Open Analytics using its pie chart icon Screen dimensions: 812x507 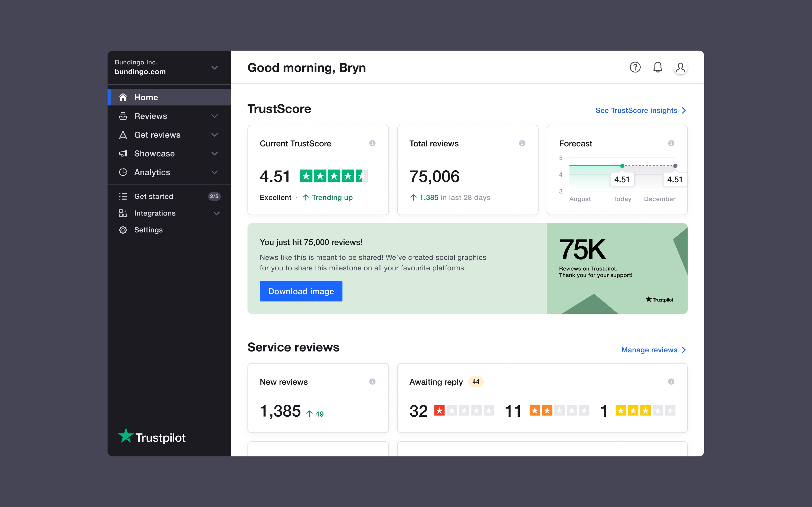pyautogui.click(x=123, y=172)
